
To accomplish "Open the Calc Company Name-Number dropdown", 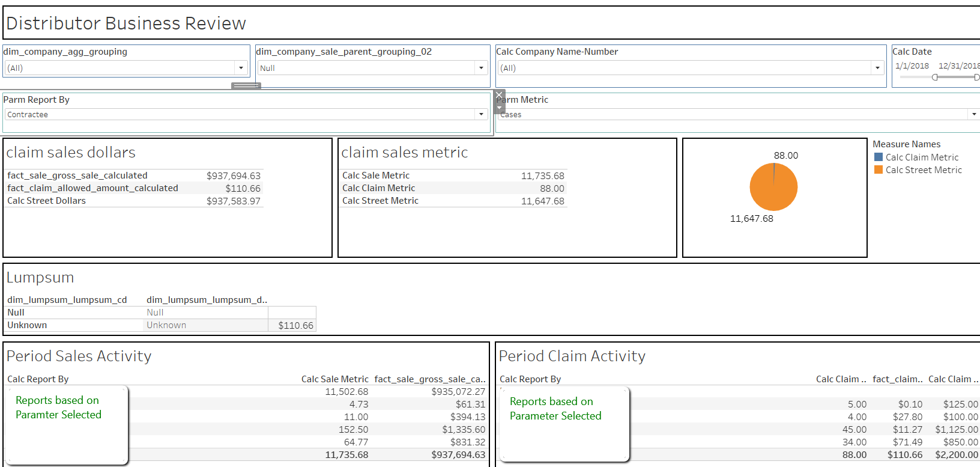I will pos(877,68).
